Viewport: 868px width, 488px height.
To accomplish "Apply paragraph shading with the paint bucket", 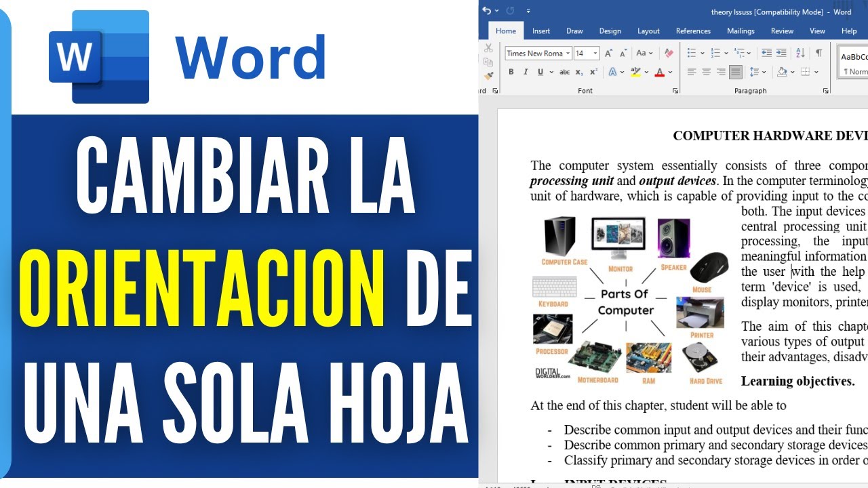I will pyautogui.click(x=782, y=72).
